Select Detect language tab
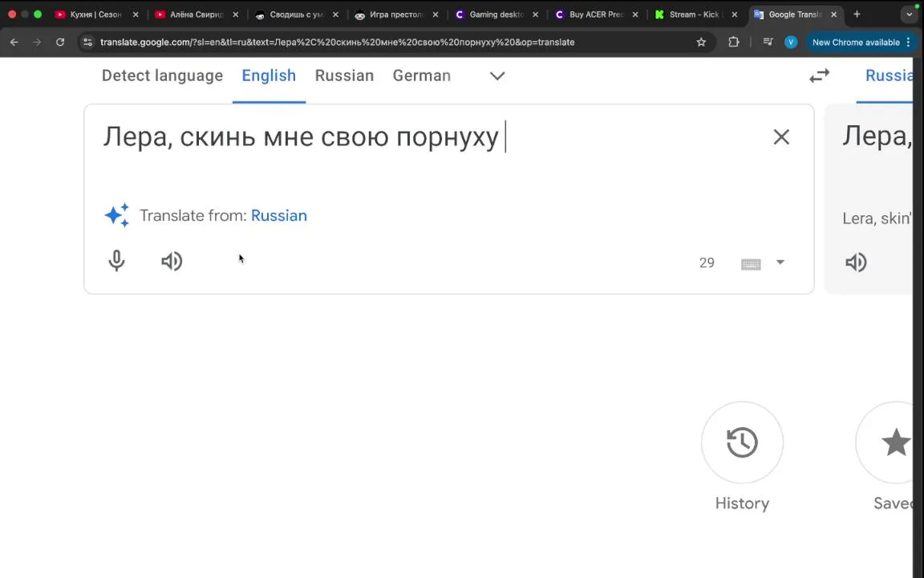The height and width of the screenshot is (578, 924). [x=162, y=76]
